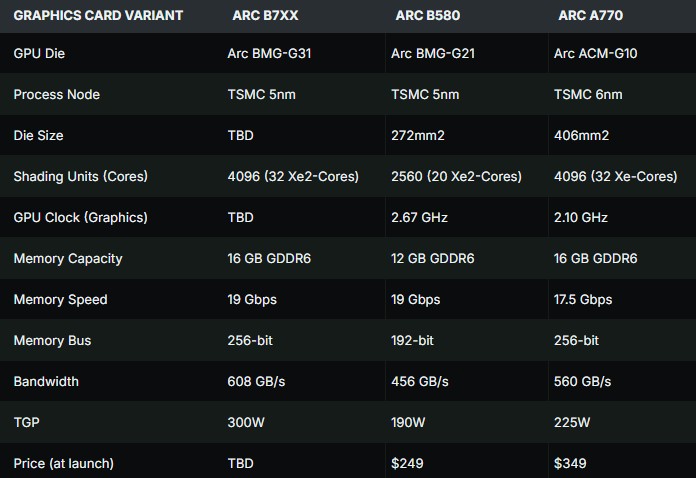Image resolution: width=696 pixels, height=478 pixels.
Task: Click the 17.5 Gbps memory speed
Action: [585, 299]
